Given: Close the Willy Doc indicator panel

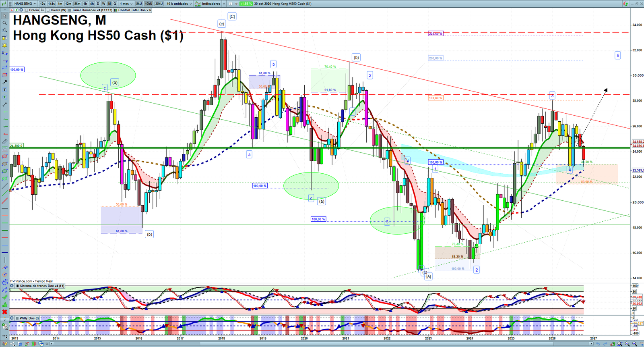Looking at the screenshot, I should [x=12, y=318].
